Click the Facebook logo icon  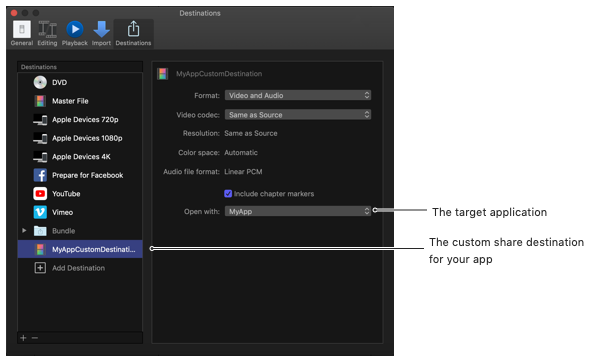40,175
